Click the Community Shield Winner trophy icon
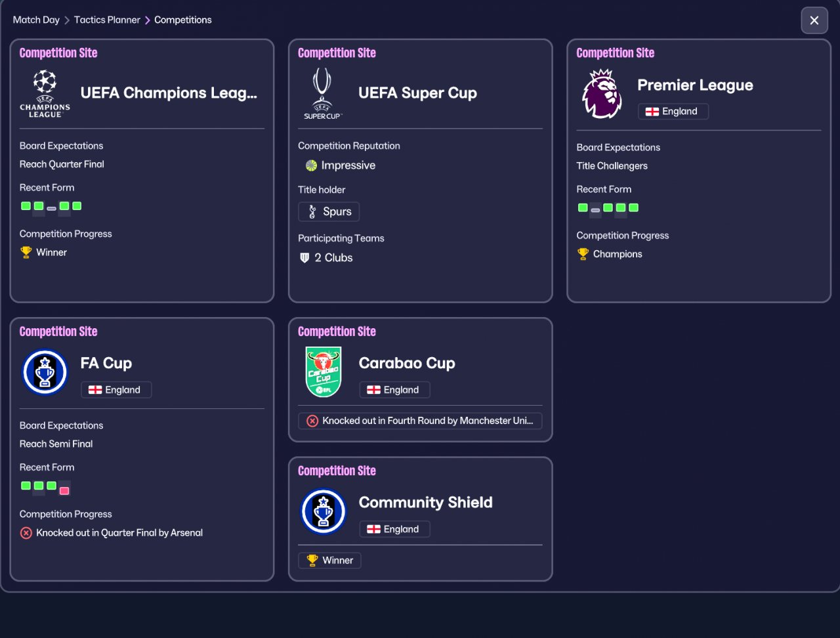 point(312,561)
